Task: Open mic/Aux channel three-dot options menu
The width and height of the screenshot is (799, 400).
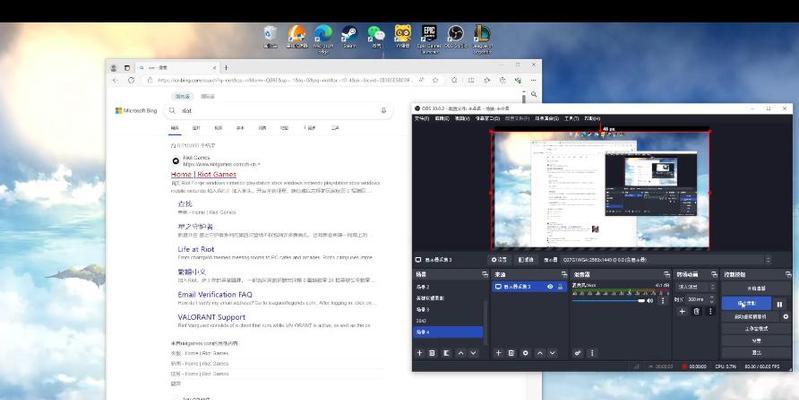Action: tap(662, 301)
